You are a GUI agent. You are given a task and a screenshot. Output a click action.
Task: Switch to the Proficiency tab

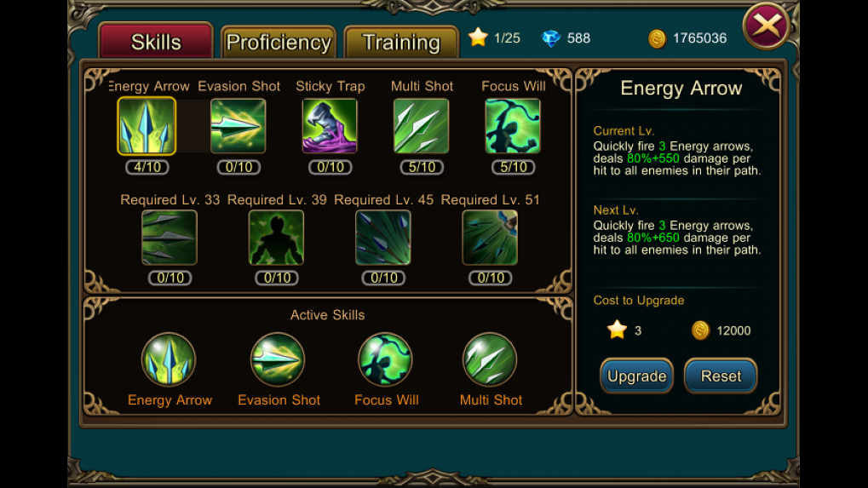pos(279,42)
